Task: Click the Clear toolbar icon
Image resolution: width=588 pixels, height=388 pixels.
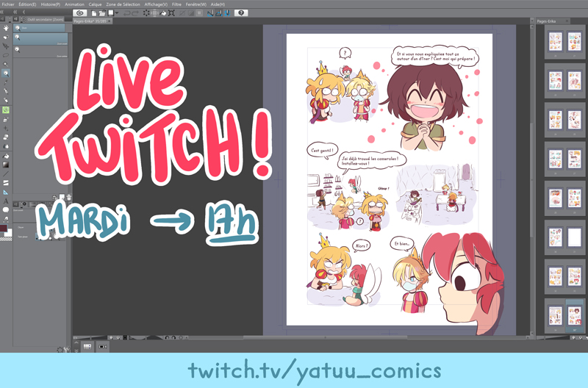Action: [146, 13]
